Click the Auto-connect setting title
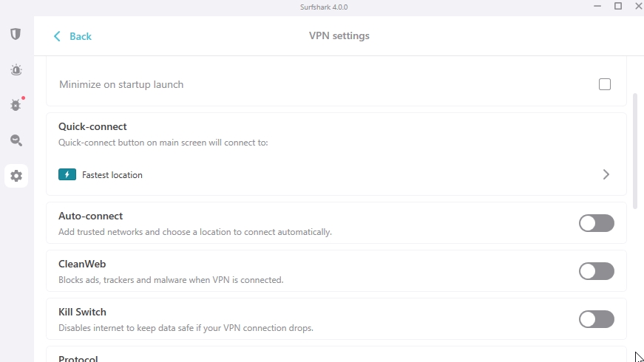644x362 pixels. (x=90, y=216)
